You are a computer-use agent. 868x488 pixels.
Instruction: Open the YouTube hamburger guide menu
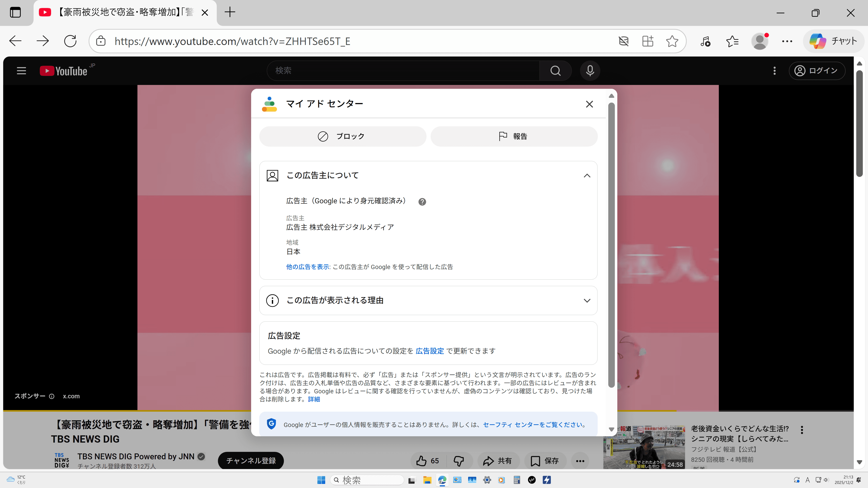tap(21, 71)
